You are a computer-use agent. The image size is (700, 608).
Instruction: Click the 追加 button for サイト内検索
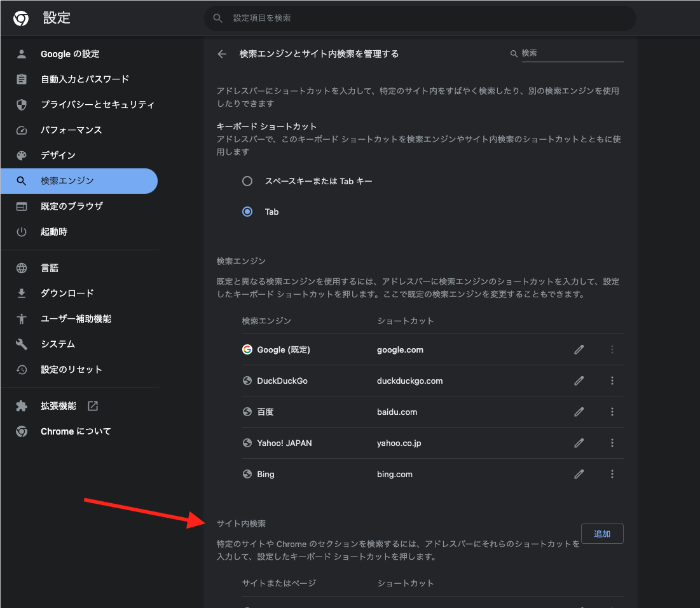point(602,534)
